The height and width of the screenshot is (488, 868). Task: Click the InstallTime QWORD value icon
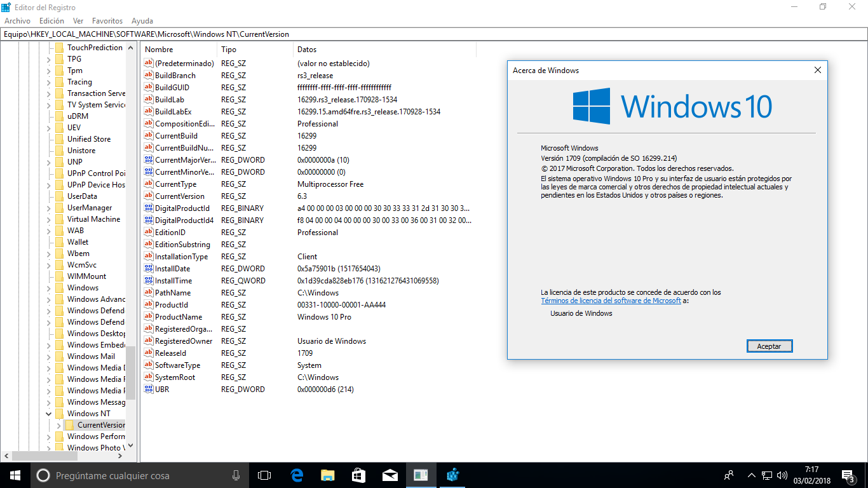[x=149, y=281]
